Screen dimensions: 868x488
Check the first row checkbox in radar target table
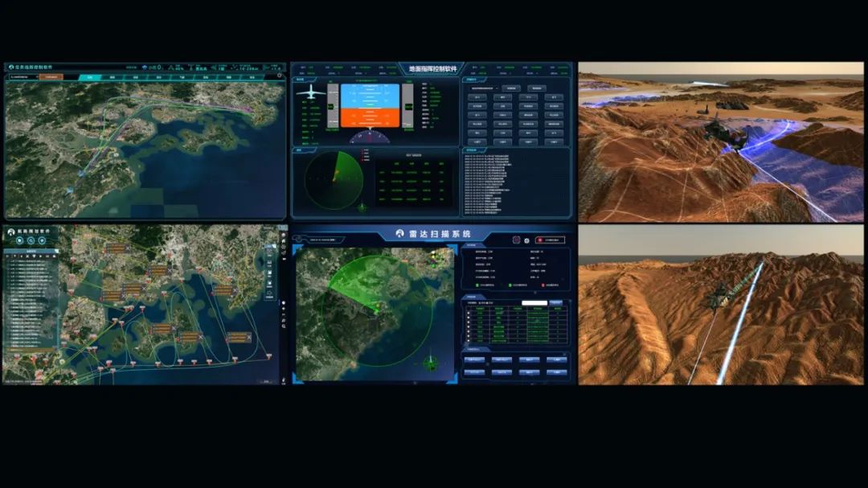coord(469,314)
